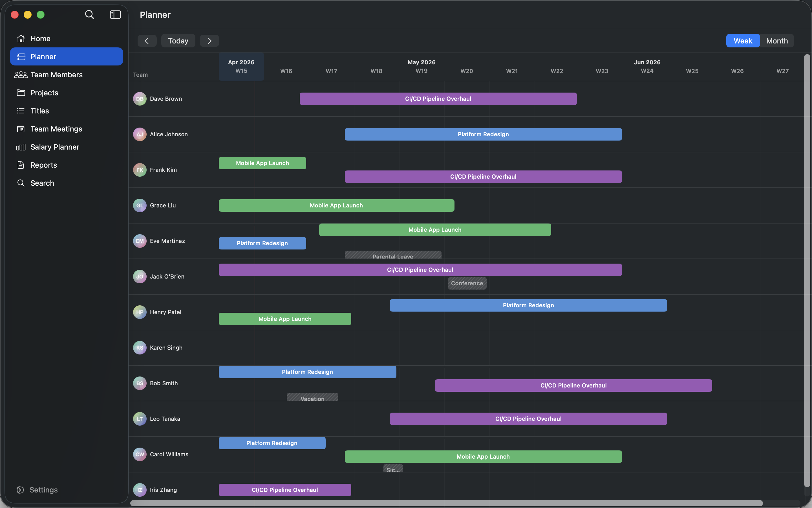Click Alice Johnson's AJ avatar

tap(140, 134)
